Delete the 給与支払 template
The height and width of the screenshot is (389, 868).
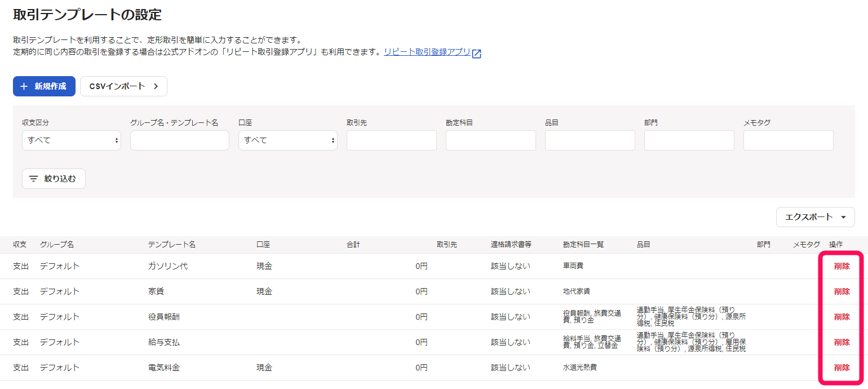coord(842,342)
